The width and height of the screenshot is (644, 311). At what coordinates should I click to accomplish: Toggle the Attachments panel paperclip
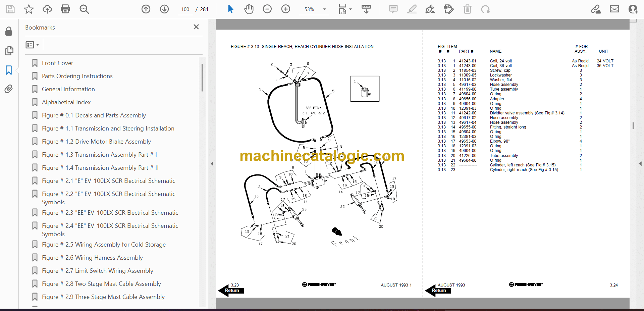(9, 89)
